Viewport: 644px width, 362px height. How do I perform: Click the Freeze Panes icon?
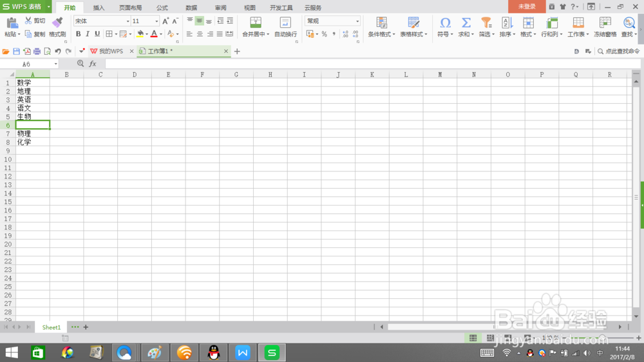(605, 23)
